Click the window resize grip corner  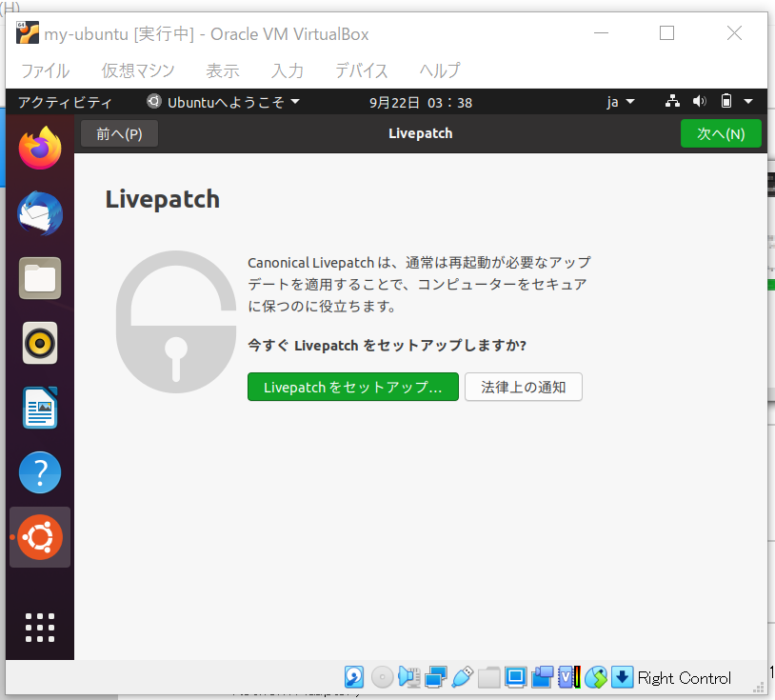tap(759, 686)
